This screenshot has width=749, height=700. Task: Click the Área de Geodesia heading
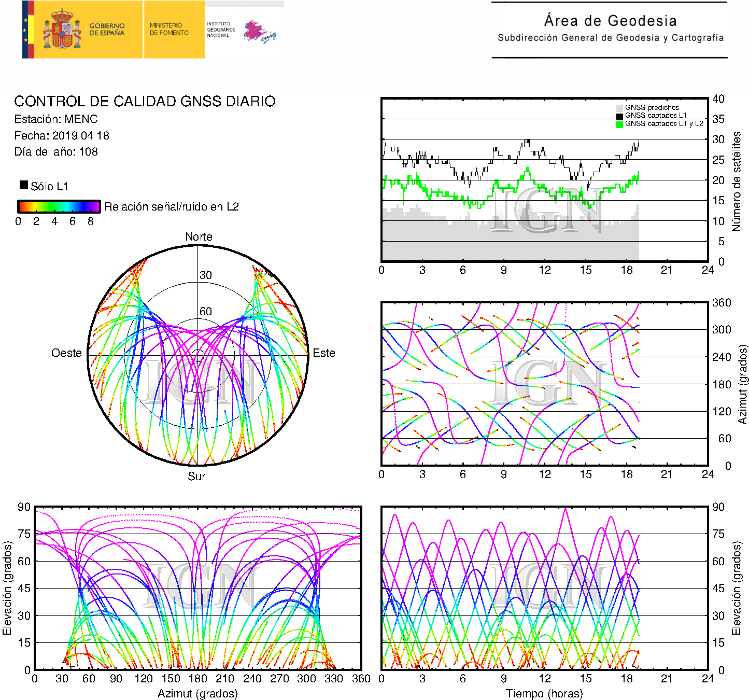click(x=610, y=21)
